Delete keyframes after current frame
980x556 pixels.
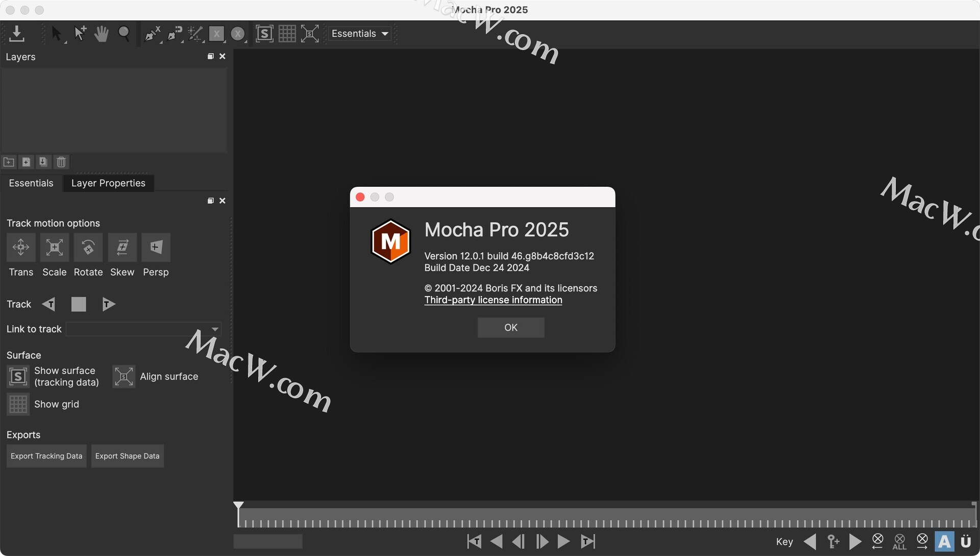pos(922,541)
